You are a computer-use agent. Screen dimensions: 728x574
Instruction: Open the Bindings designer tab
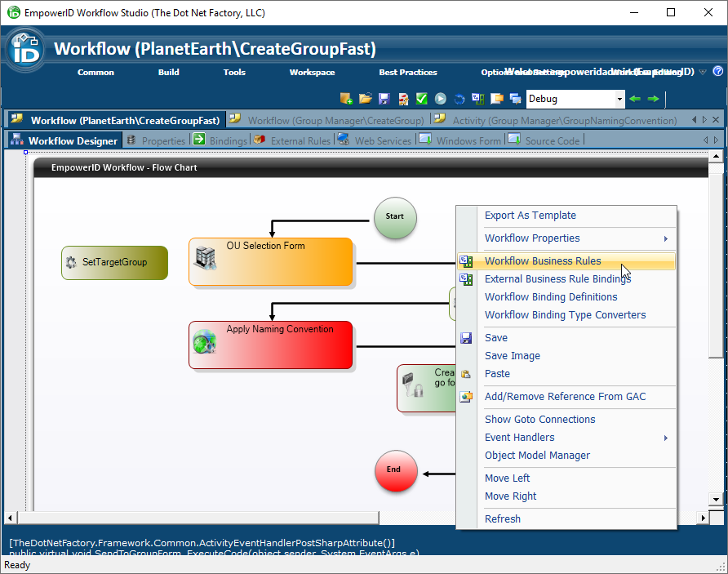point(228,140)
